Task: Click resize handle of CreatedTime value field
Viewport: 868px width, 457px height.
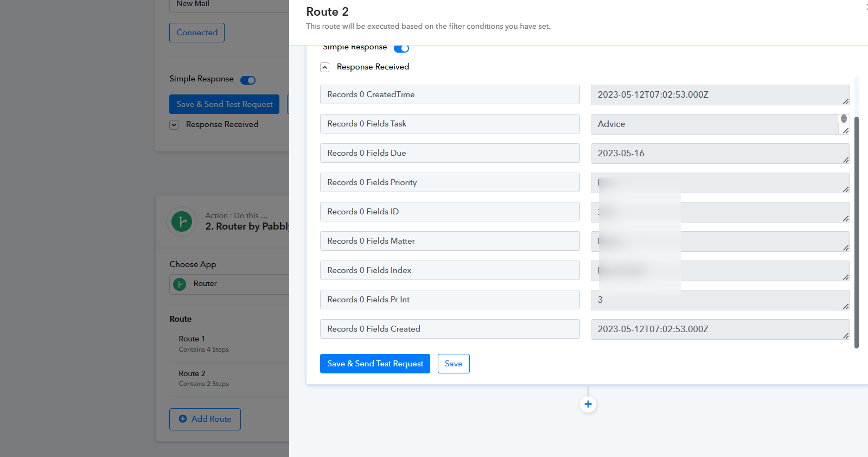Action: click(845, 101)
